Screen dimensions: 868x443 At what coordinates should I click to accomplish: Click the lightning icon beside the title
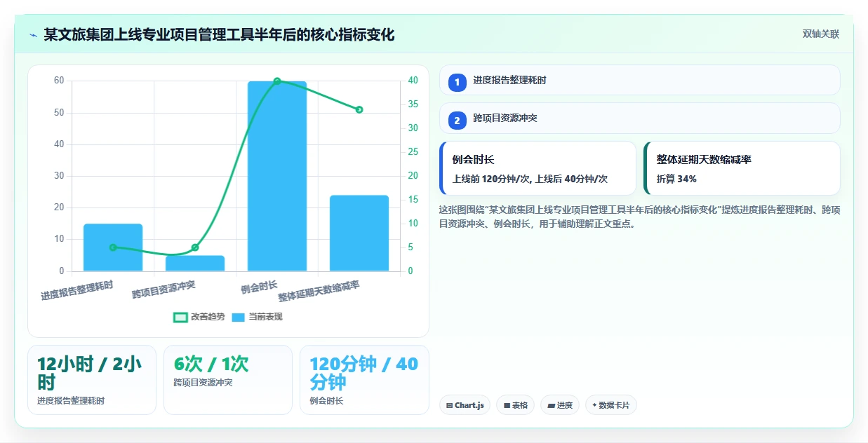pyautogui.click(x=33, y=35)
